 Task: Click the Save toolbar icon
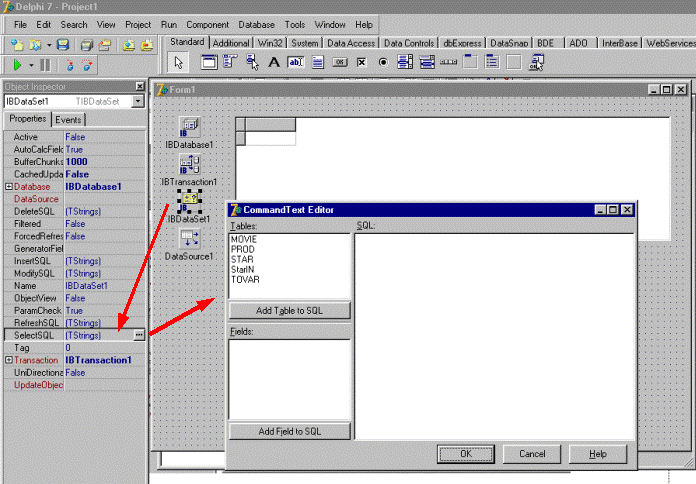coord(63,45)
